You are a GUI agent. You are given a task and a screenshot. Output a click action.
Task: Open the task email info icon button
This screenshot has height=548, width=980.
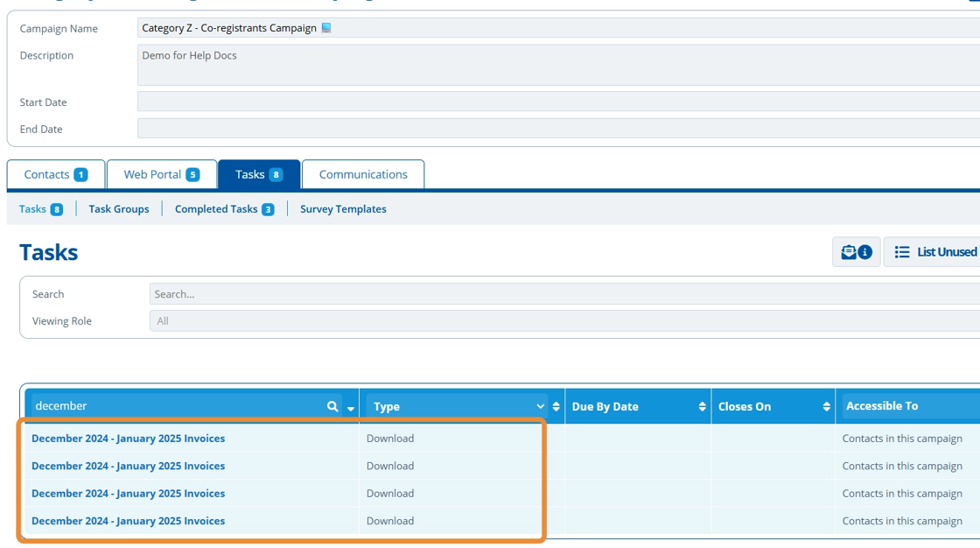pos(857,252)
